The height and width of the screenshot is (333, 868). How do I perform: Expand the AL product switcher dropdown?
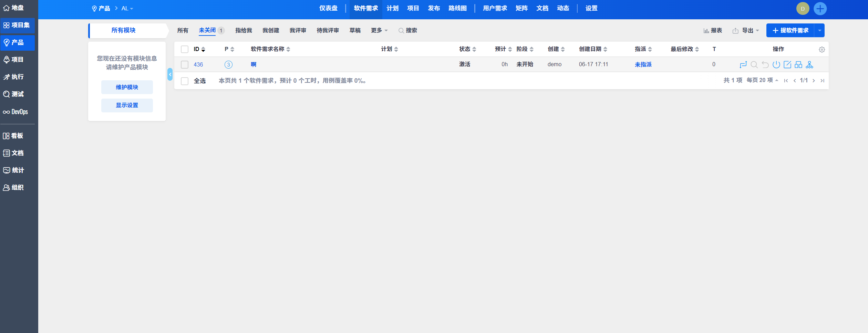point(127,9)
